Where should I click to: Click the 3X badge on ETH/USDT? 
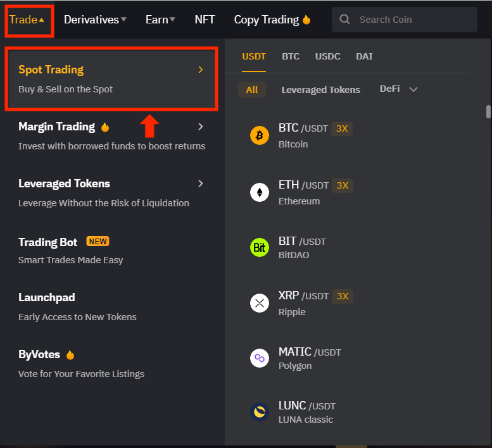point(343,185)
